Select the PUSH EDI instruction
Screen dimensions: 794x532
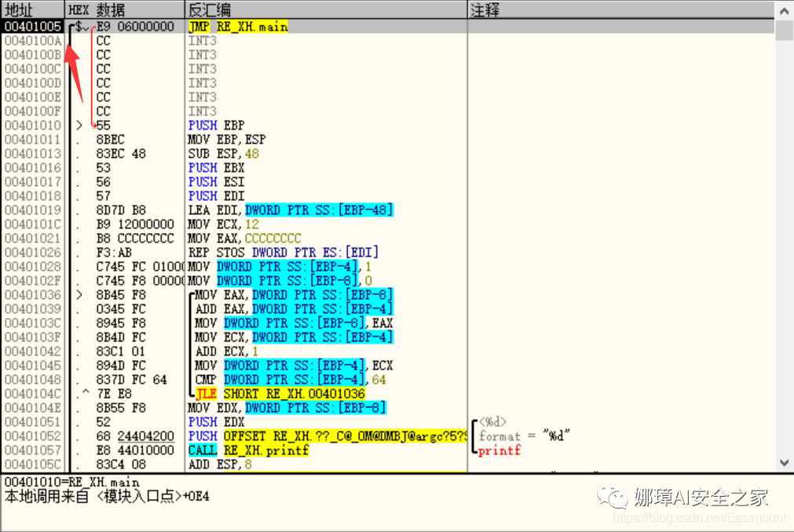coord(216,196)
